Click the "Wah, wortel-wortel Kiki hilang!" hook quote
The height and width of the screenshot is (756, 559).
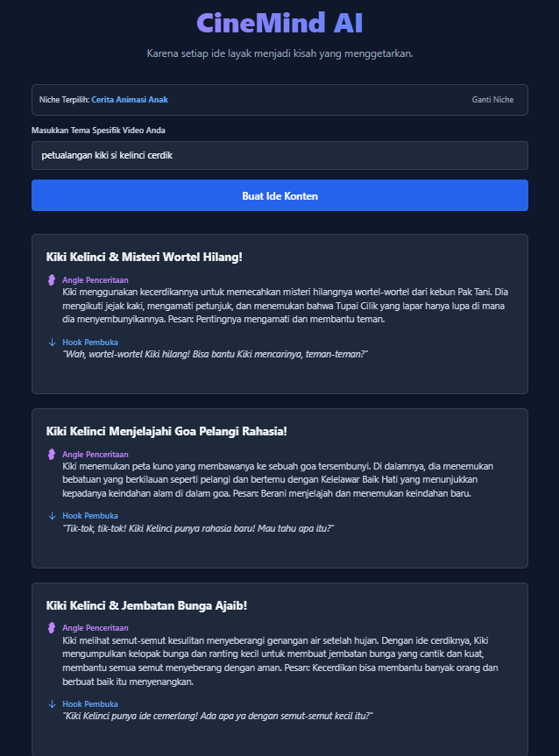click(x=216, y=354)
